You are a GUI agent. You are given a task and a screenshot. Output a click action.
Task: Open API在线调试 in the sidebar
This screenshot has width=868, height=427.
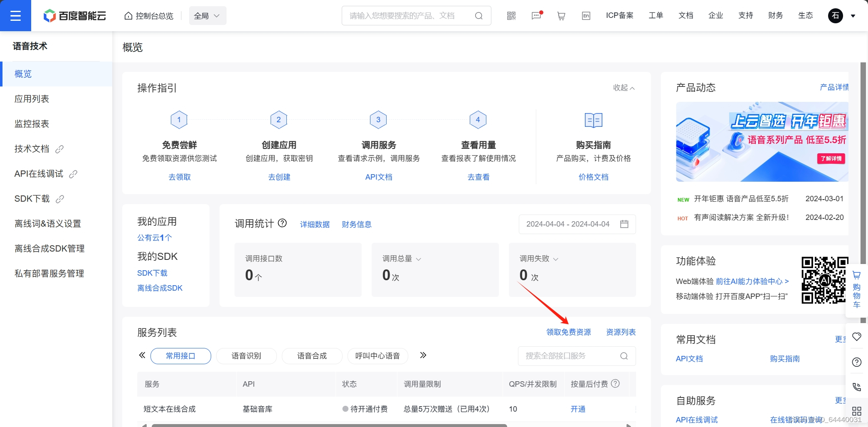click(56, 174)
